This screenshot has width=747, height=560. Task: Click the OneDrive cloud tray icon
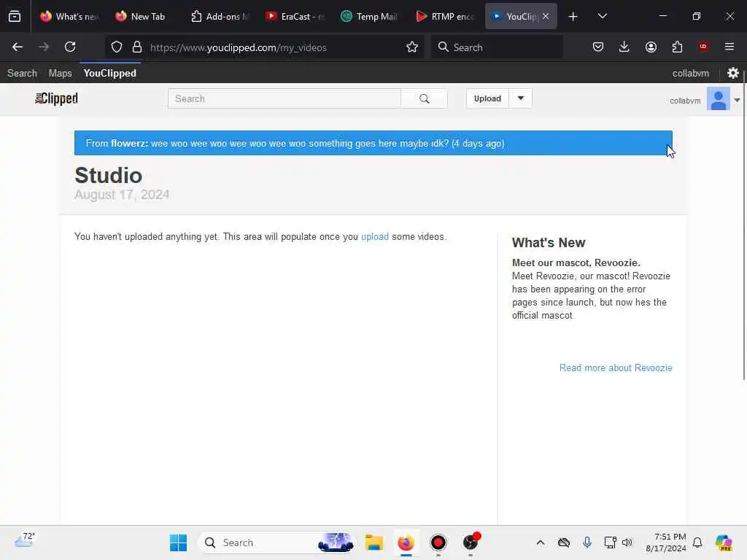564,542
